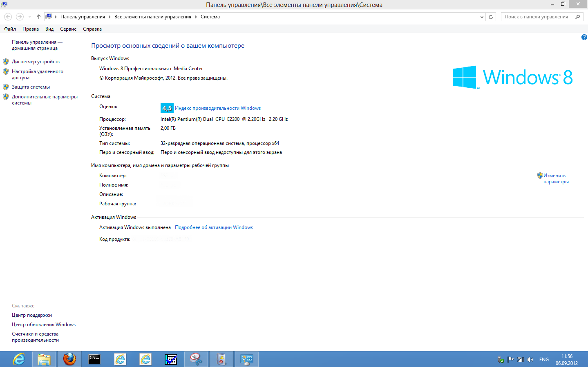Click the window system icon in the title bar
The width and height of the screenshot is (588, 367).
[4, 4]
